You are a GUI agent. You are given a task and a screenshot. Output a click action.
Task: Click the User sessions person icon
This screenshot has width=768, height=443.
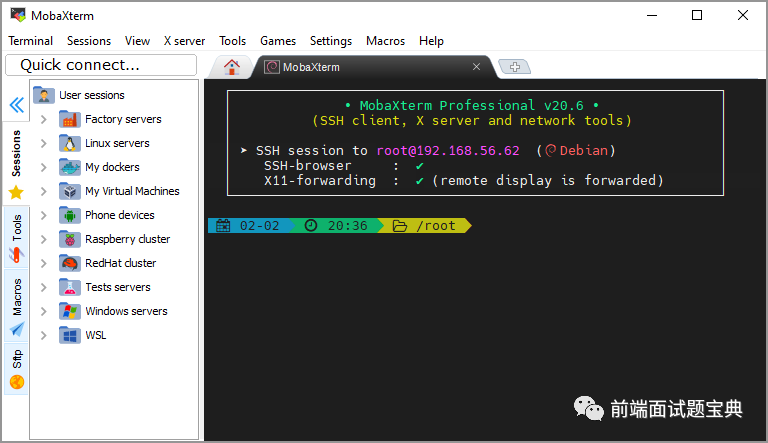pyautogui.click(x=44, y=95)
